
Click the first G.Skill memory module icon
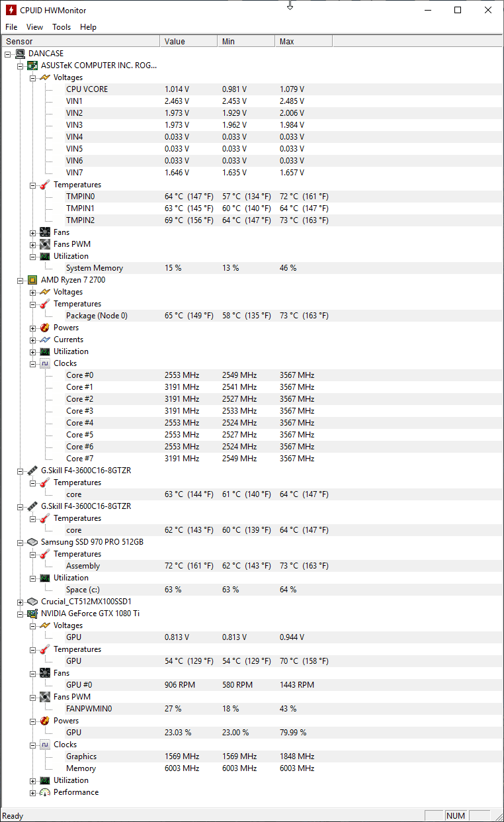tap(32, 471)
